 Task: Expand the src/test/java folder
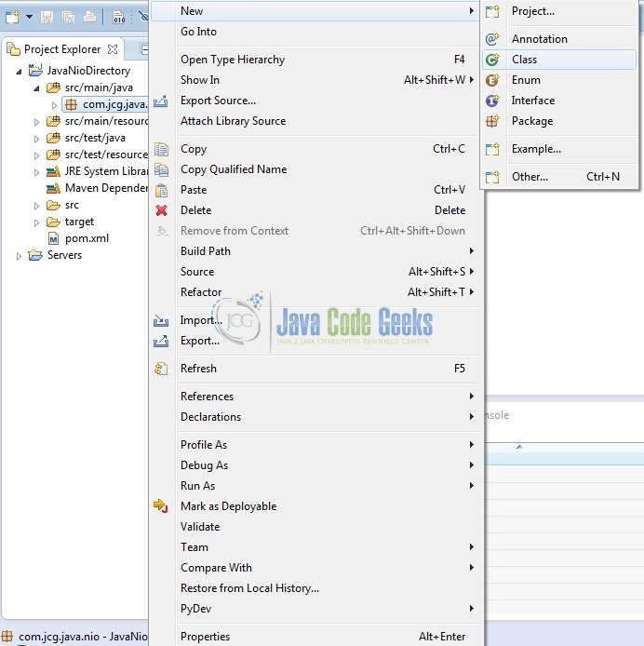36,139
